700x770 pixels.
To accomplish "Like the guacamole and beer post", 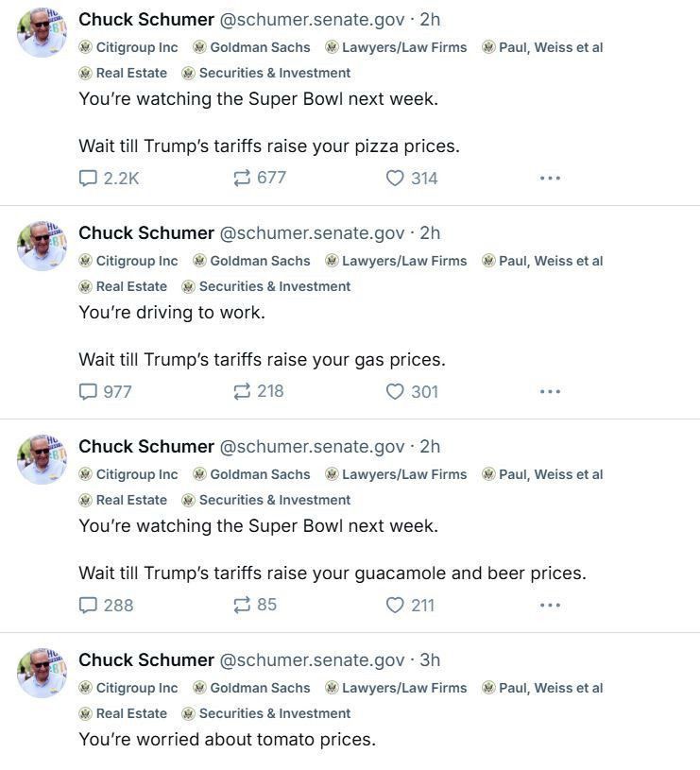I will [395, 605].
